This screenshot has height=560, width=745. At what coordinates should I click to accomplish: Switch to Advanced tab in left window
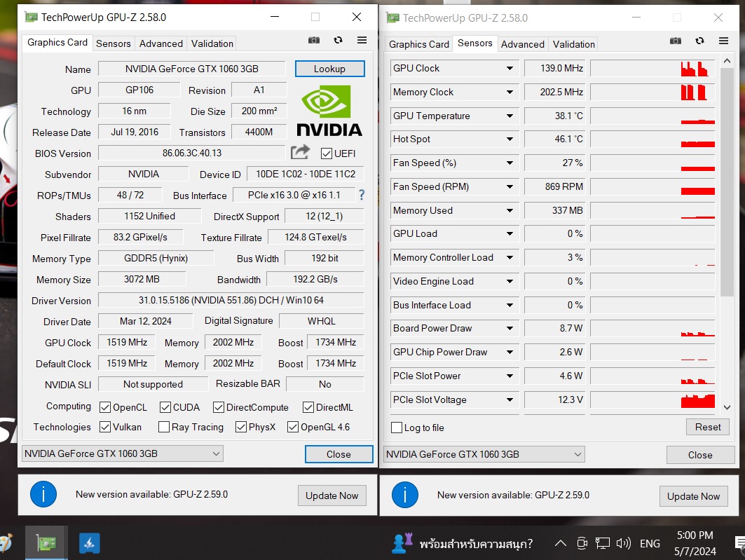[x=160, y=43]
